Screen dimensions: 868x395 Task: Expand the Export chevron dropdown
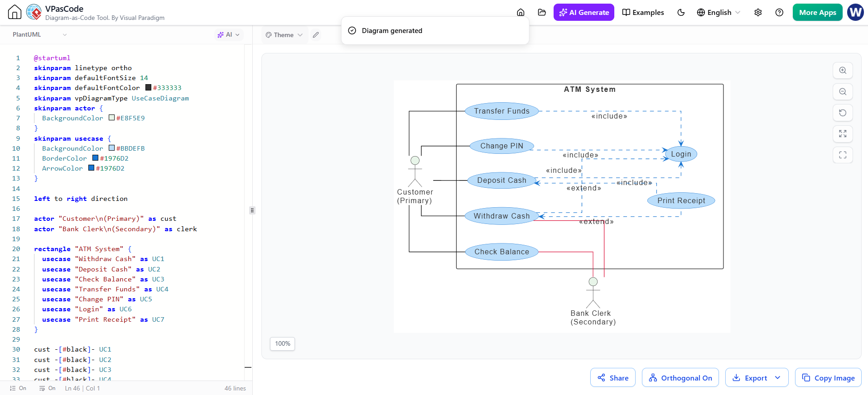(778, 378)
